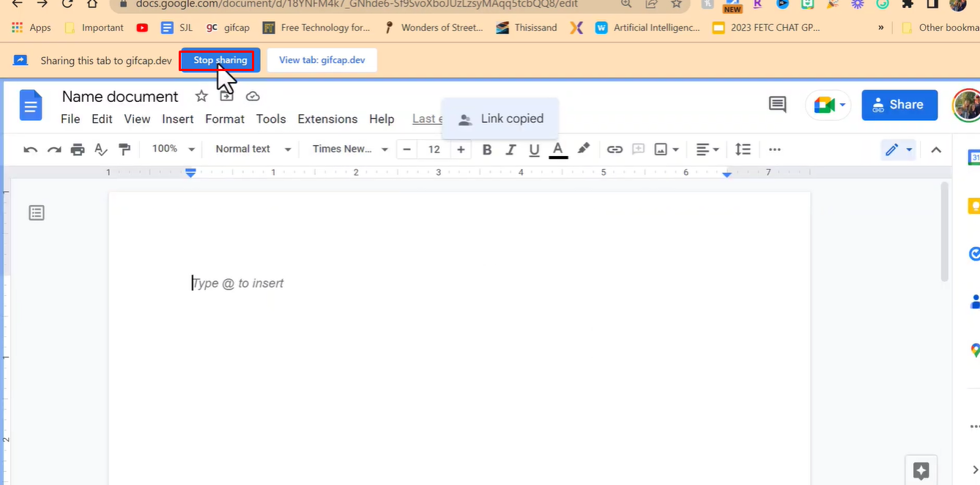The width and height of the screenshot is (980, 485).
Task: Open the Format menu
Action: pos(224,119)
